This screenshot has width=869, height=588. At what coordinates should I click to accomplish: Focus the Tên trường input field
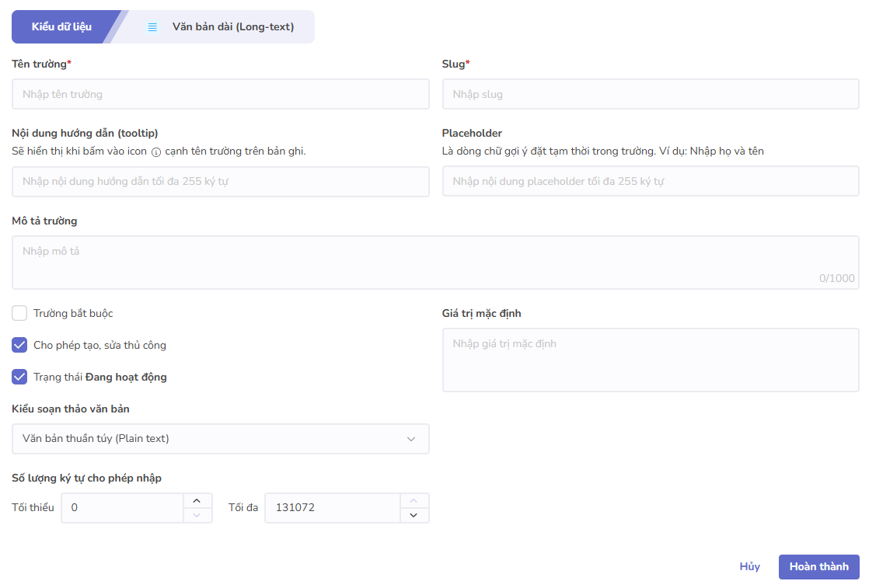[220, 94]
